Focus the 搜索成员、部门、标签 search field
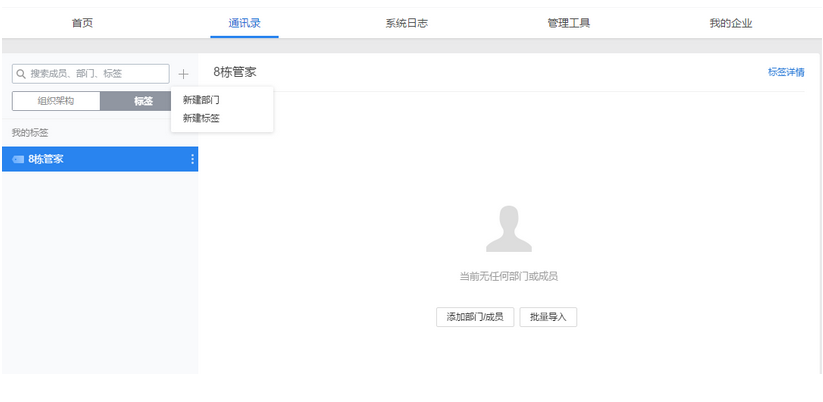 (x=91, y=74)
